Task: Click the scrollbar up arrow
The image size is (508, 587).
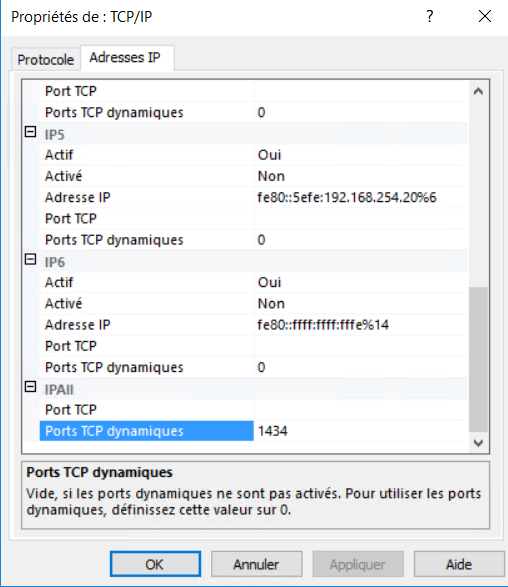Action: click(x=478, y=91)
